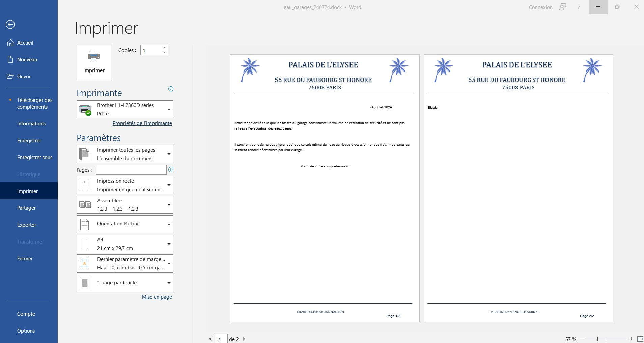Click the Accueil home icon
Viewport: 644px width, 343px height.
tap(10, 43)
